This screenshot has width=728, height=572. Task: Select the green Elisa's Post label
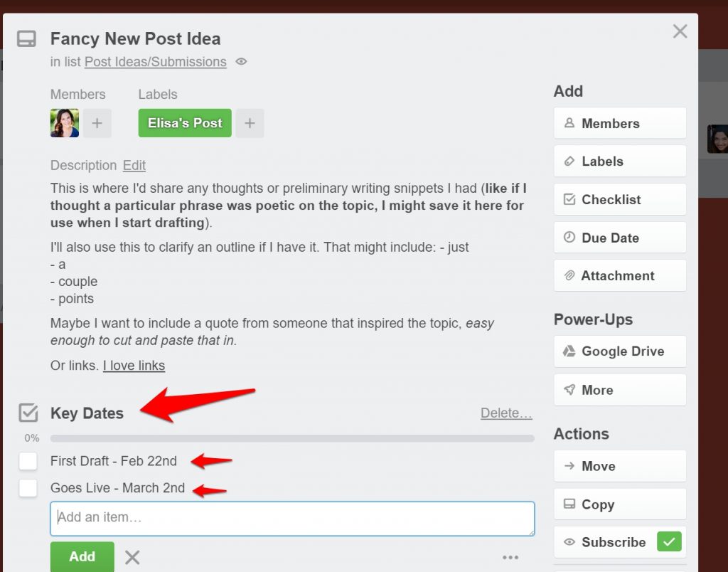(x=185, y=123)
